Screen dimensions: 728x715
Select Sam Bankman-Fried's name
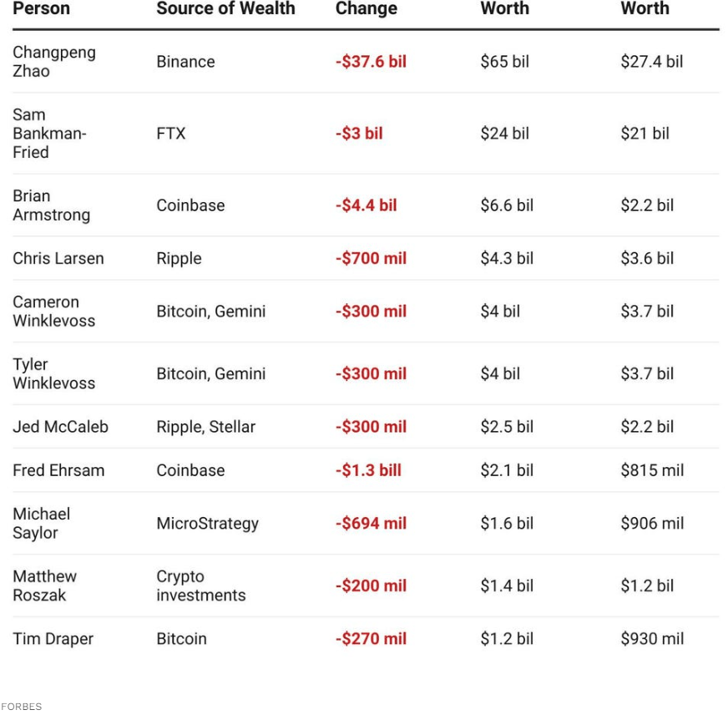pos(50,134)
